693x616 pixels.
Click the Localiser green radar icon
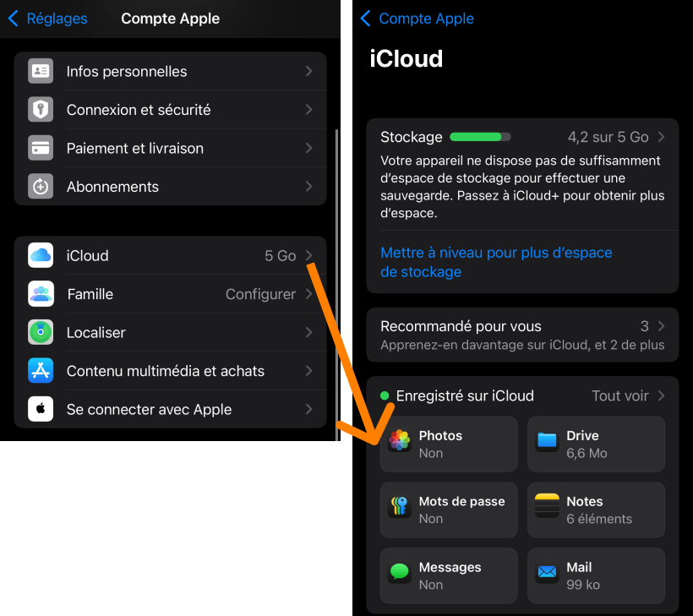pos(40,332)
